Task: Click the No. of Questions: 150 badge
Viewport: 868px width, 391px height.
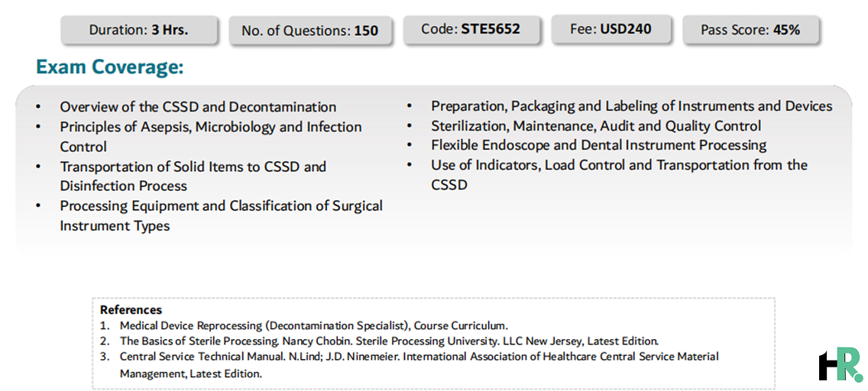Action: pos(310,31)
